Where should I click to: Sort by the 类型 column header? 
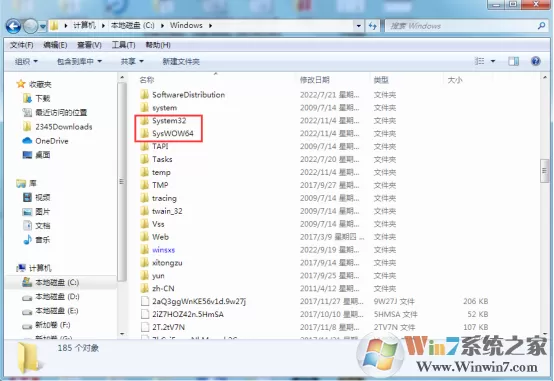click(381, 80)
